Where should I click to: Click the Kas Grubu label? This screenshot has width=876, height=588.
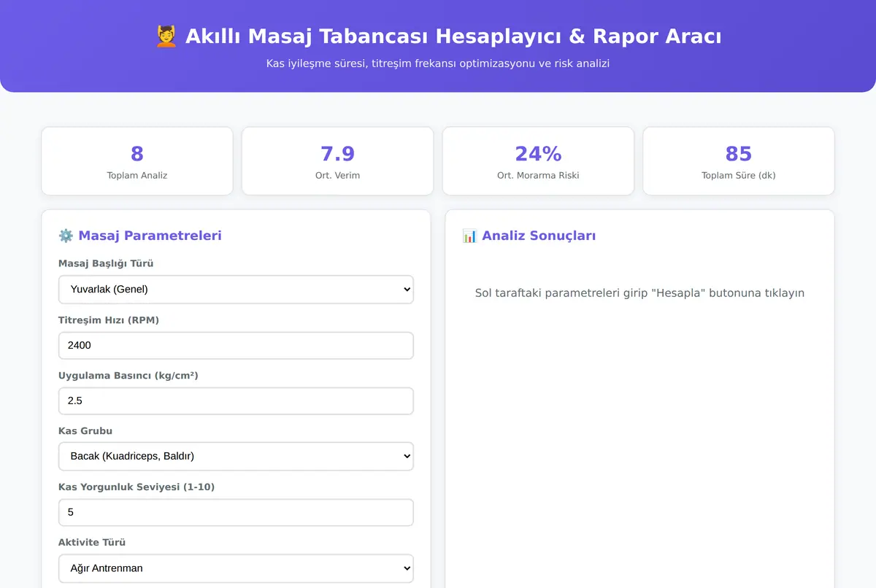85,430
